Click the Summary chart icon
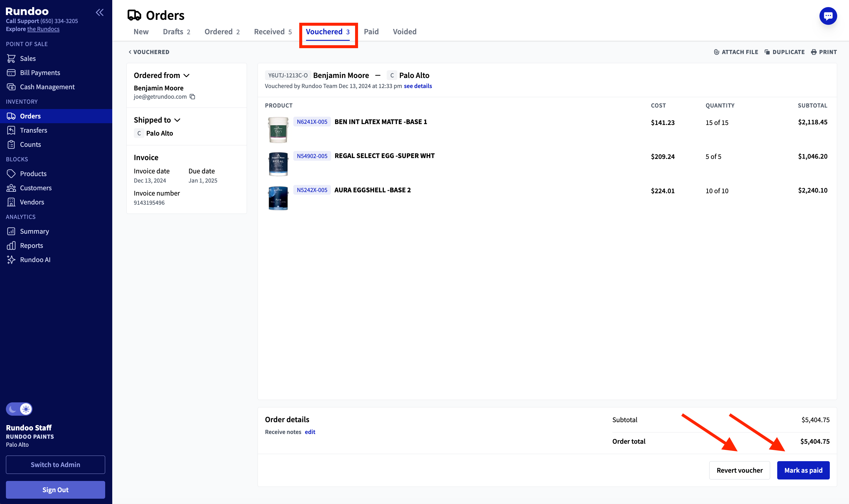The image size is (849, 504). coord(11,231)
